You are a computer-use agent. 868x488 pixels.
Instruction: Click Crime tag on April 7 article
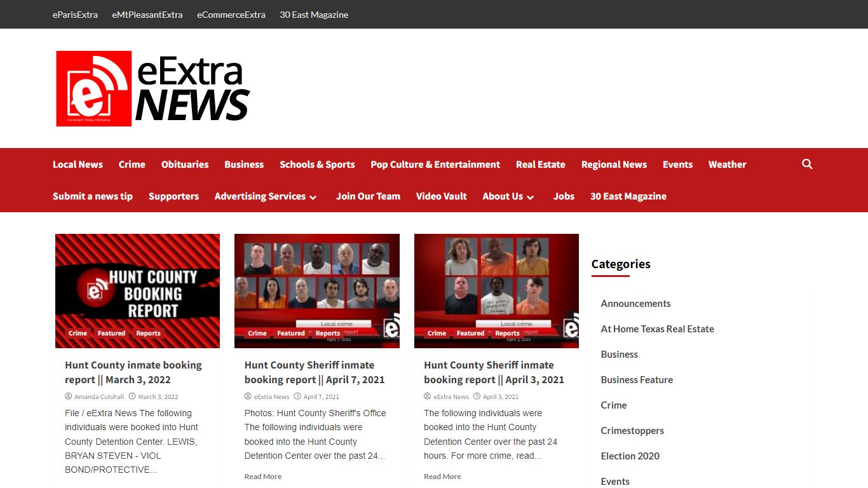(257, 333)
